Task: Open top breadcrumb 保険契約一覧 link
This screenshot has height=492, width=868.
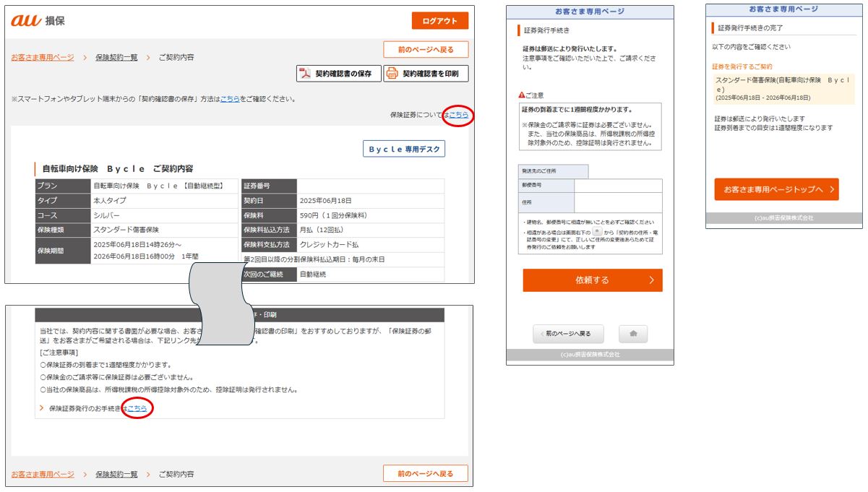Action: click(116, 57)
